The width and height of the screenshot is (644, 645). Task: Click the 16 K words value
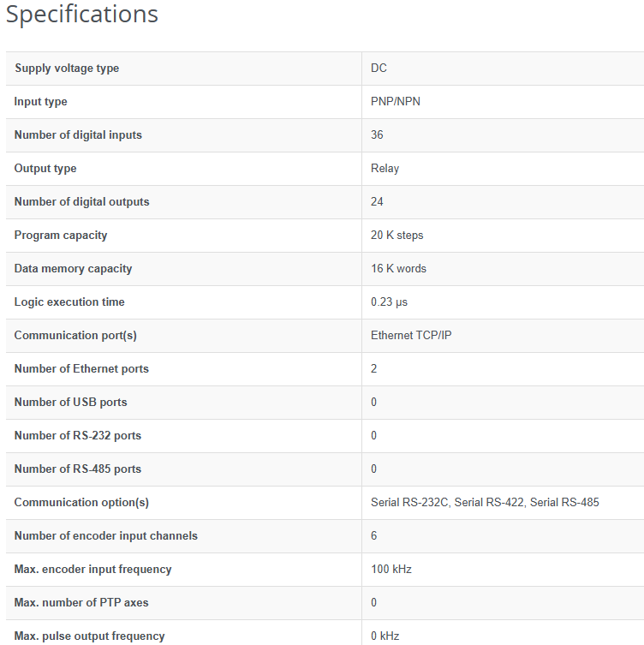pos(398,269)
